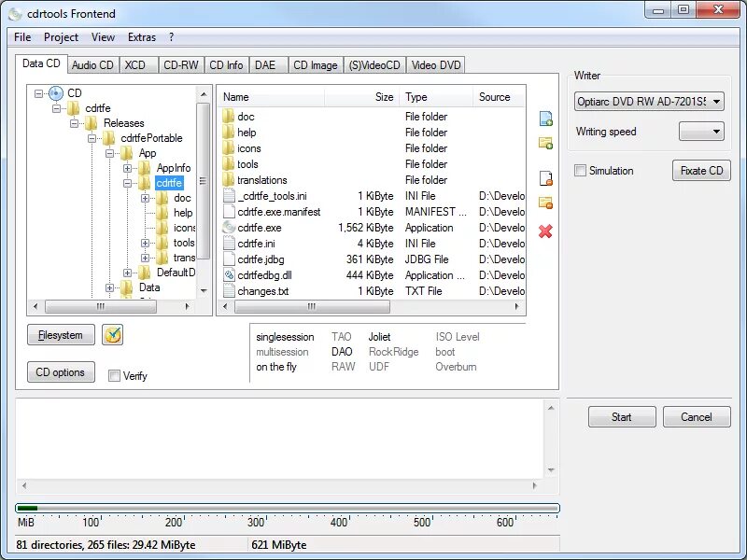Viewport: 747px width, 560px height.
Task: Collapse the App tree node
Action: coord(109,153)
